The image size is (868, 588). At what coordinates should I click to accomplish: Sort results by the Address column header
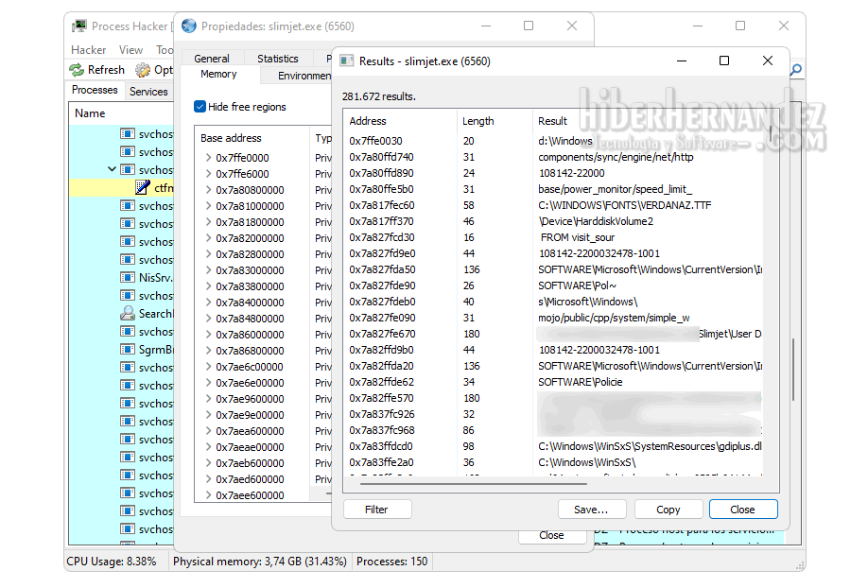tap(401, 121)
